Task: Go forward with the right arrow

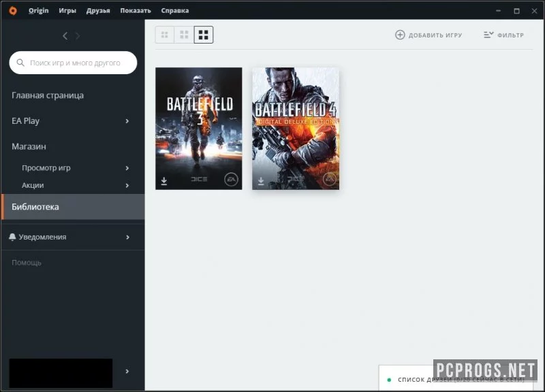Action: (x=78, y=36)
